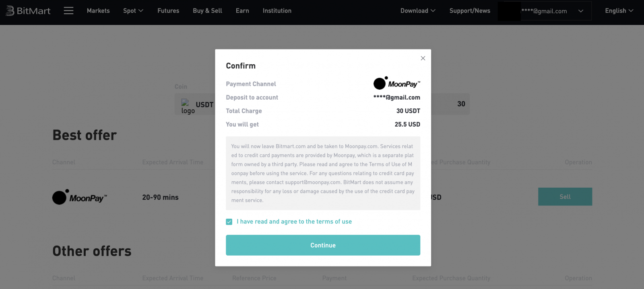This screenshot has width=644, height=289.
Task: Open Support/News
Action: point(470,11)
